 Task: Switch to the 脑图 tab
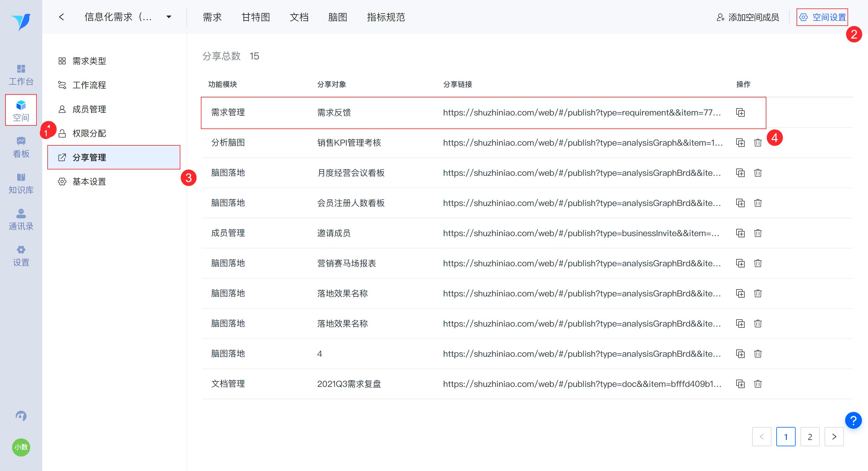pyautogui.click(x=337, y=17)
